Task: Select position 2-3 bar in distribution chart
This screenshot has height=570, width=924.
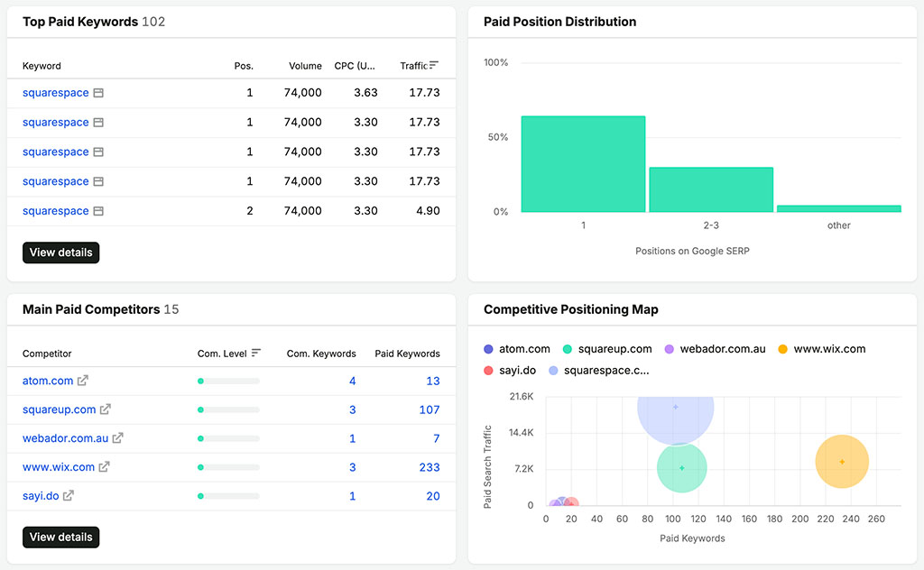Action: pos(711,189)
